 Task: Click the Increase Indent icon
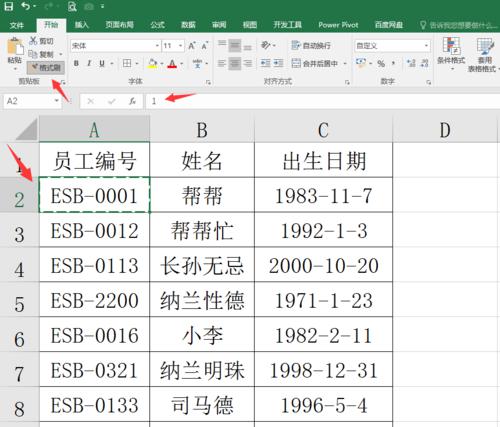tap(278, 63)
